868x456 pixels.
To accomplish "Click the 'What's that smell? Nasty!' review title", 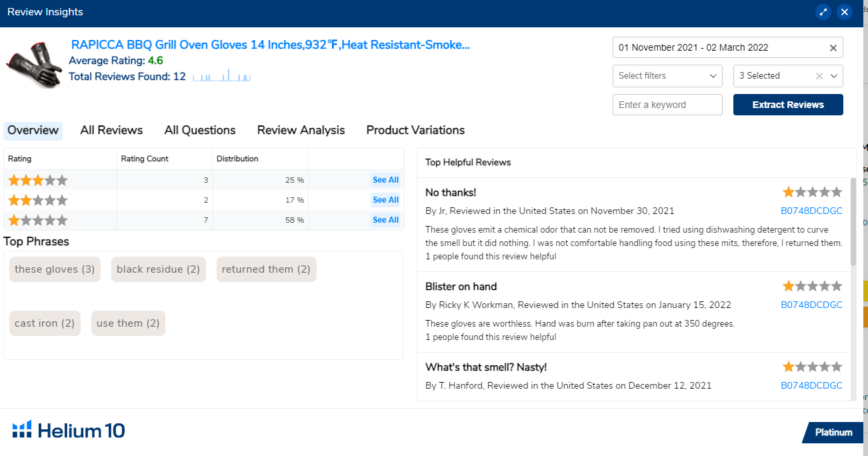I will pyautogui.click(x=486, y=367).
